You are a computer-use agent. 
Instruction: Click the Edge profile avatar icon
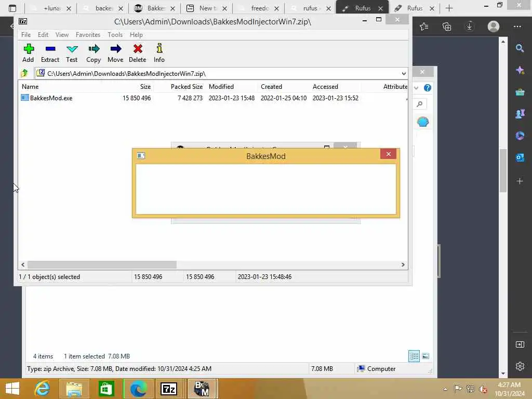494,26
